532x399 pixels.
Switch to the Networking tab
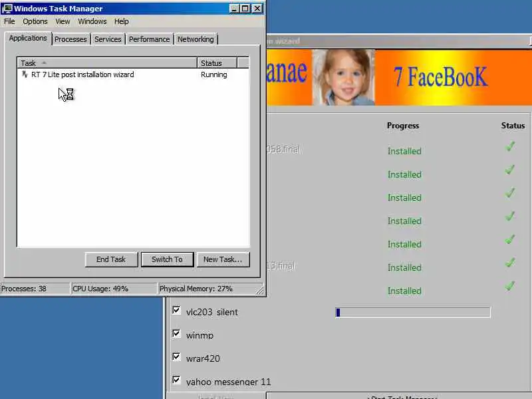click(196, 39)
